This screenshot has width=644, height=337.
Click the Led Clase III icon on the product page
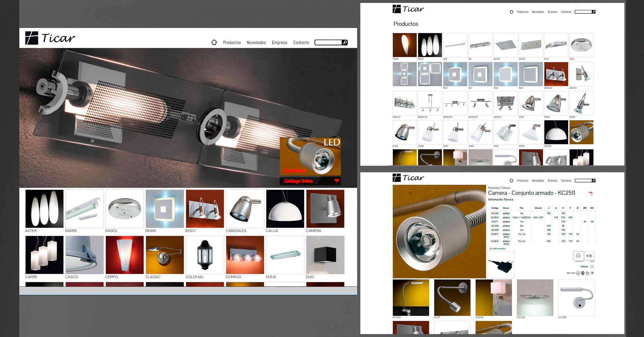pyautogui.click(x=578, y=256)
